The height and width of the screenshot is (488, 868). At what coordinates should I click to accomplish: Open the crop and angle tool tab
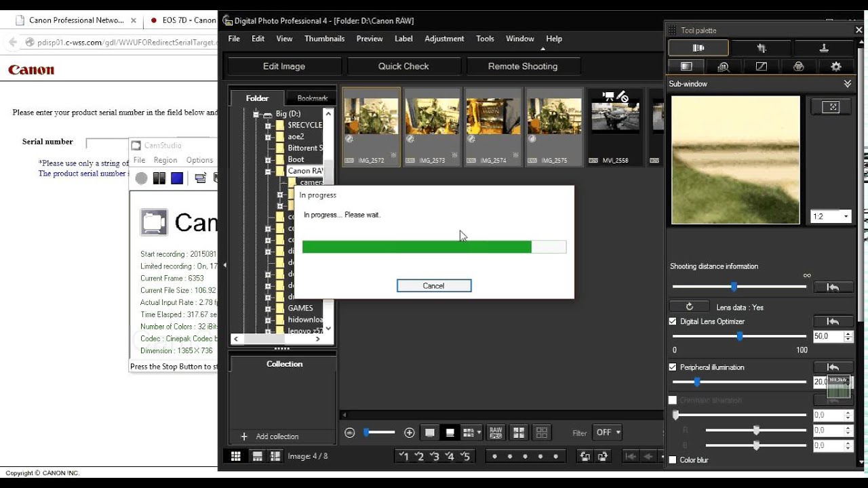point(761,48)
